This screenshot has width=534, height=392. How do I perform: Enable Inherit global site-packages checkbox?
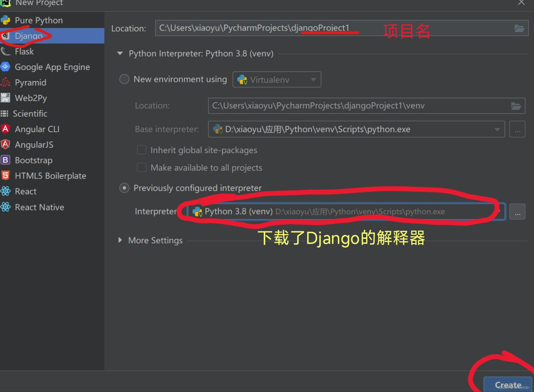click(142, 150)
